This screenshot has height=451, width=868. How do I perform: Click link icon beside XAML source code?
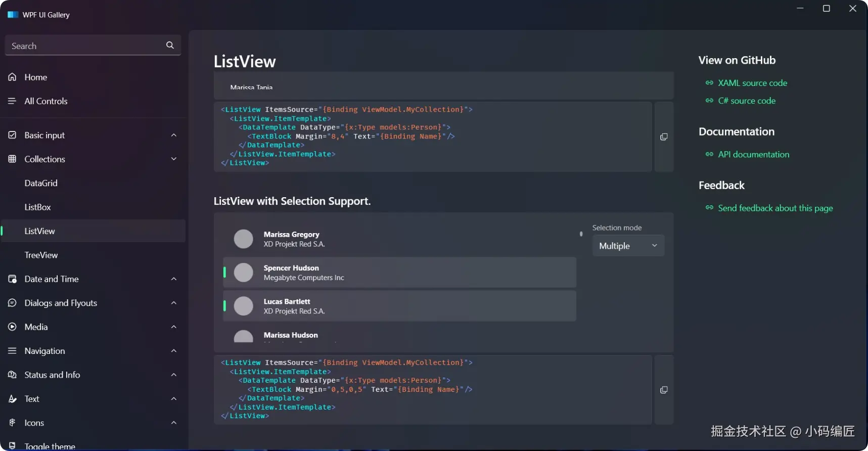click(x=709, y=82)
